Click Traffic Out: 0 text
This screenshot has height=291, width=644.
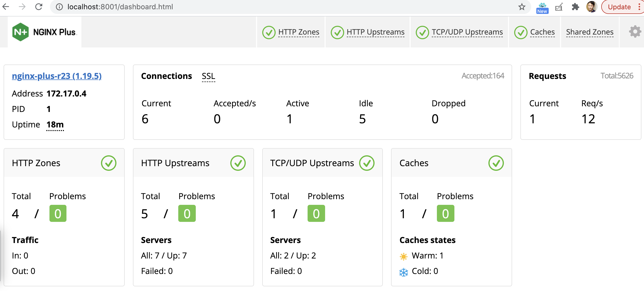(x=23, y=271)
